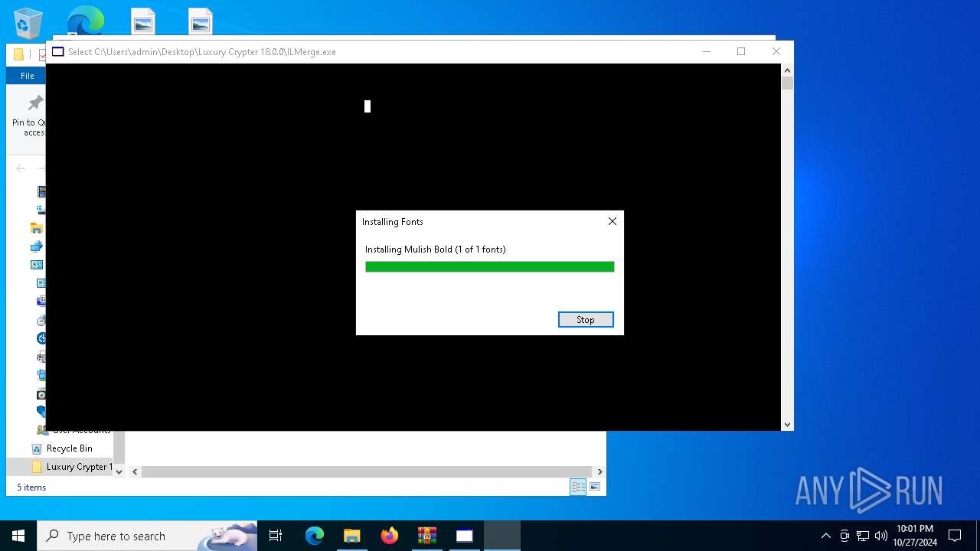The height and width of the screenshot is (551, 980).
Task: Open Task View from the taskbar
Action: pos(276,536)
